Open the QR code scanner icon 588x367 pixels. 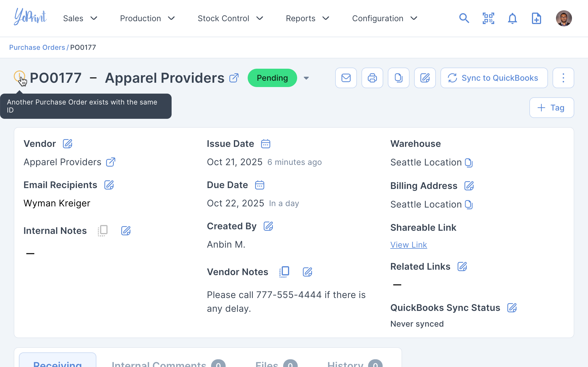pyautogui.click(x=488, y=18)
